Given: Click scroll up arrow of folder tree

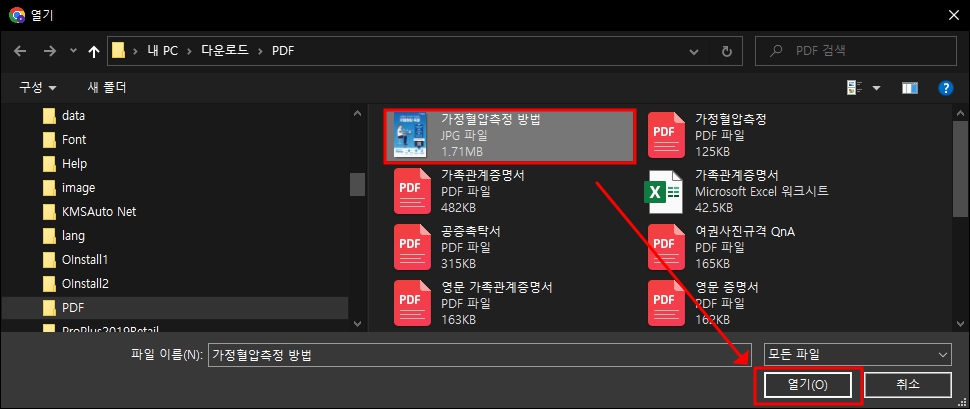Looking at the screenshot, I should (x=357, y=114).
